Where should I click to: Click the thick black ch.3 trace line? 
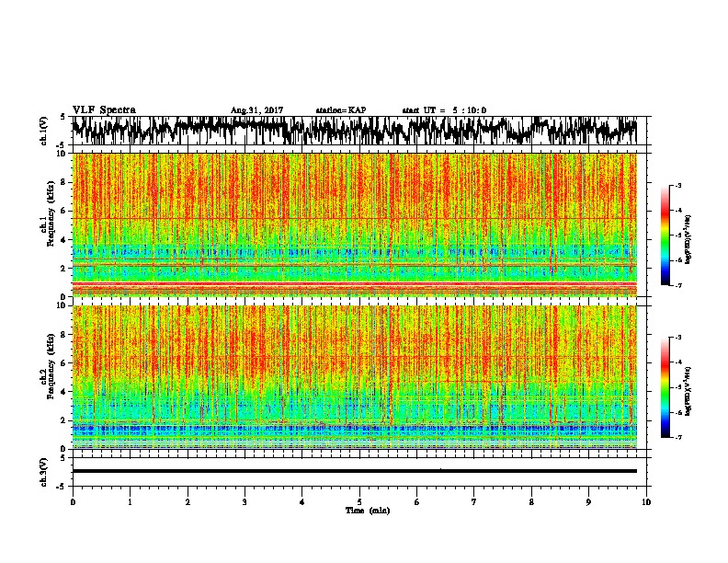click(x=355, y=471)
